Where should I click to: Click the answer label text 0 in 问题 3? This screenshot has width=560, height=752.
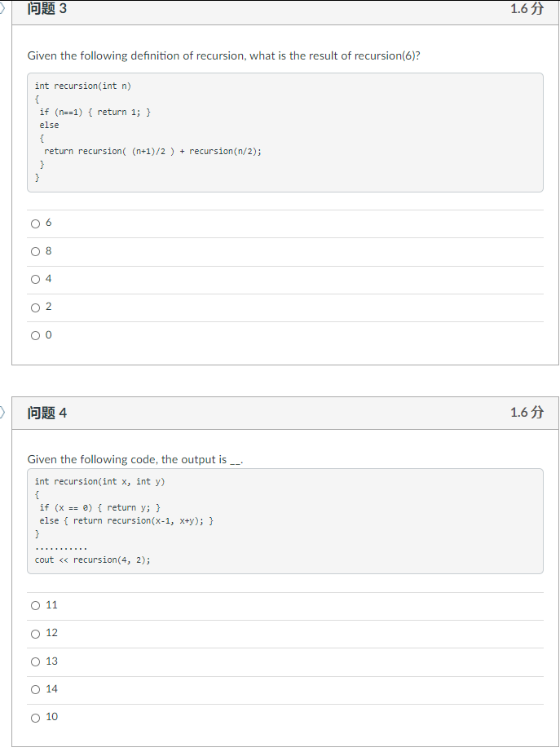tap(47, 334)
